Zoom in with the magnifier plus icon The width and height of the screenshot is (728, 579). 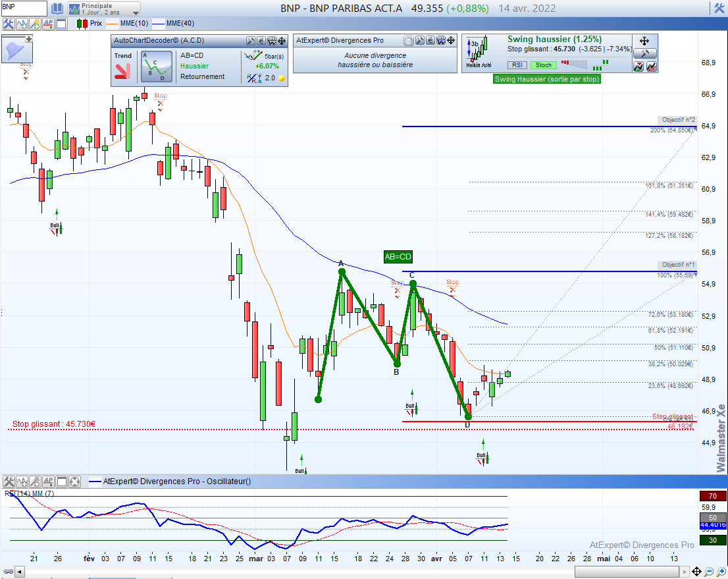[x=721, y=572]
